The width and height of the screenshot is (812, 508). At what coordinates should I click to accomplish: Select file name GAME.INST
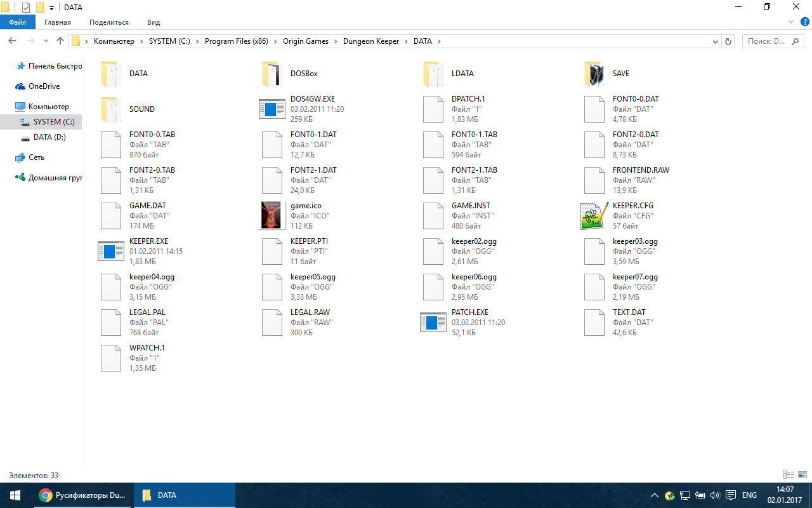coord(471,206)
